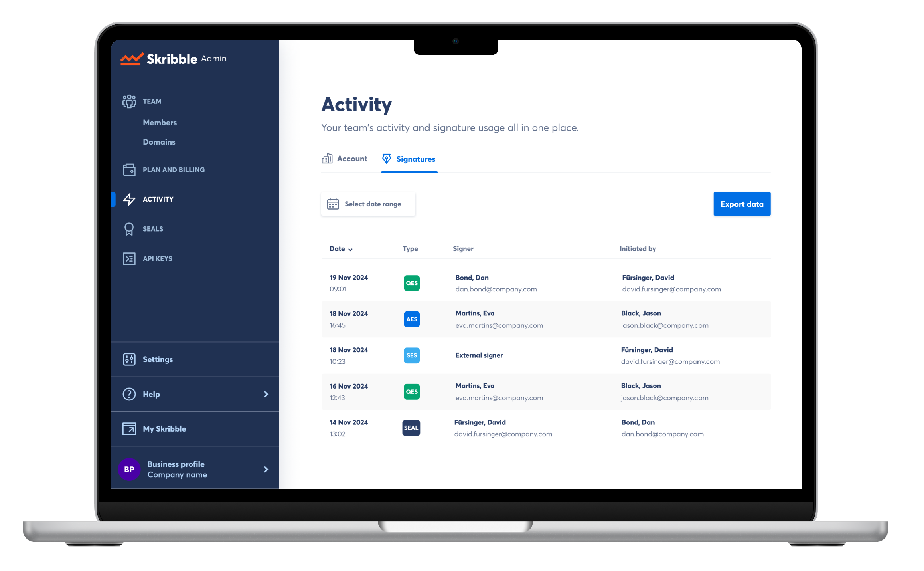Sort table by Date column arrow
The height and width of the screenshot is (571, 924).
coord(350,249)
